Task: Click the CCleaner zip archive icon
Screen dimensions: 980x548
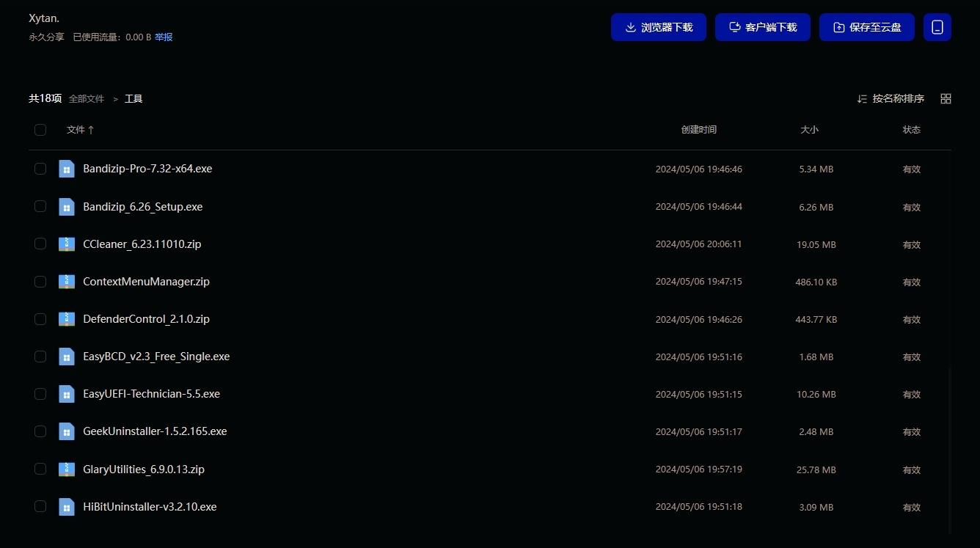Action: coord(67,244)
